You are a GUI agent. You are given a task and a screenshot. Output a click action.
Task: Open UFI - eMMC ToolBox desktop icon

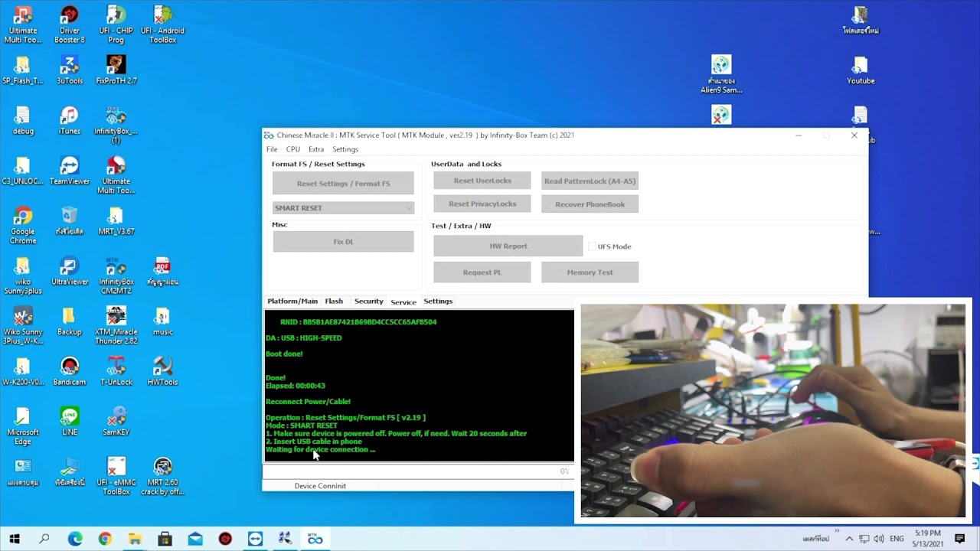click(x=116, y=477)
